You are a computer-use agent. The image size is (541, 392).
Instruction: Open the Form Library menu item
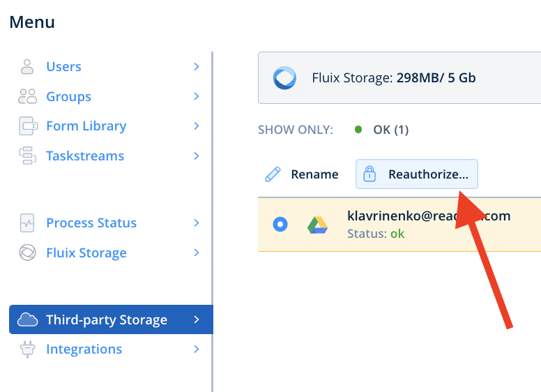[x=86, y=126]
